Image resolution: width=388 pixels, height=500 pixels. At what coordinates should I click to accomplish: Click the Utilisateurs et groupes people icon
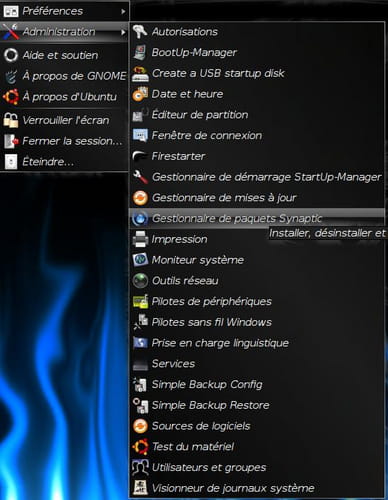pyautogui.click(x=140, y=467)
